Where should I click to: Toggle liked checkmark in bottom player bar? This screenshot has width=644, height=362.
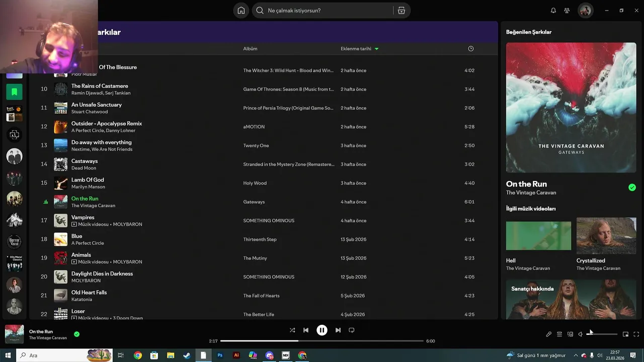tap(76, 334)
